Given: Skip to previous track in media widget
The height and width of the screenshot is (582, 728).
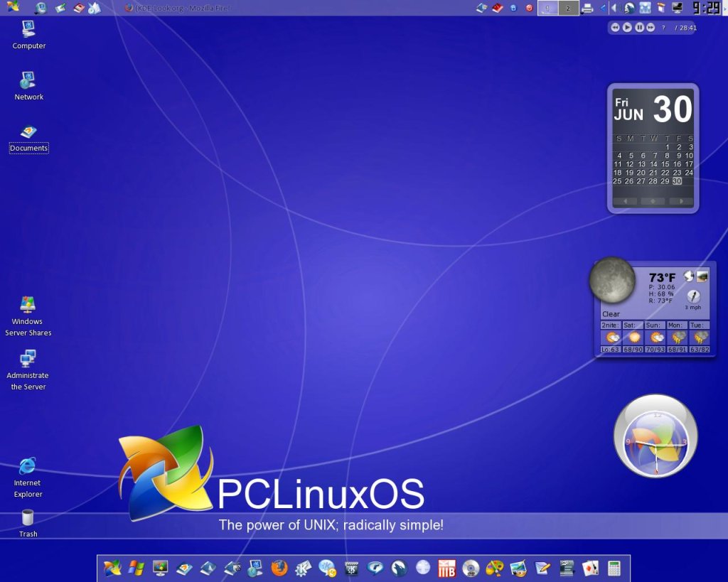Looking at the screenshot, I should point(615,28).
